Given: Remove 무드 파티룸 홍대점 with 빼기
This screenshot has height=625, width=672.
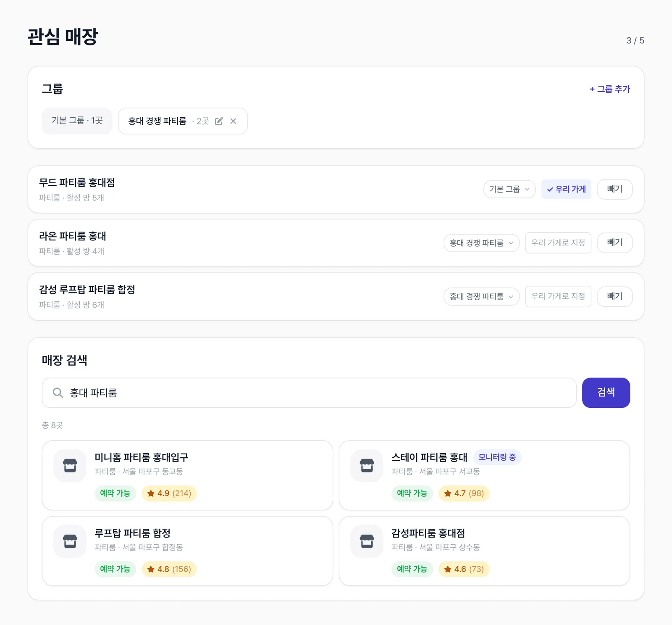Looking at the screenshot, I should tap(615, 189).
